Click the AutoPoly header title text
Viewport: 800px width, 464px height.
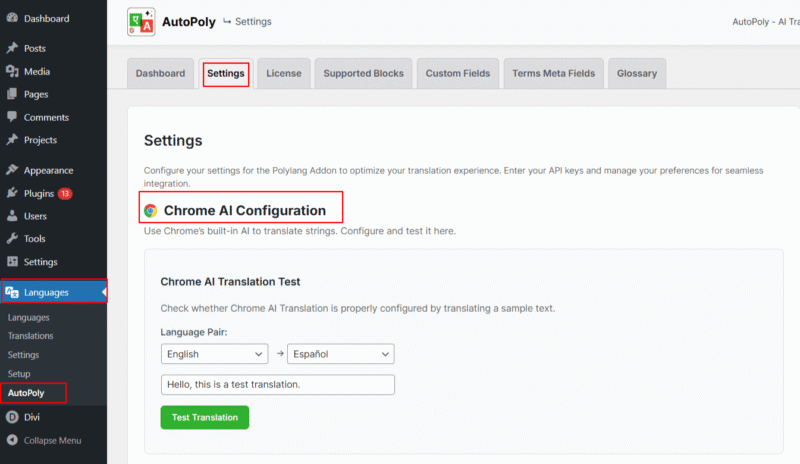click(x=189, y=22)
